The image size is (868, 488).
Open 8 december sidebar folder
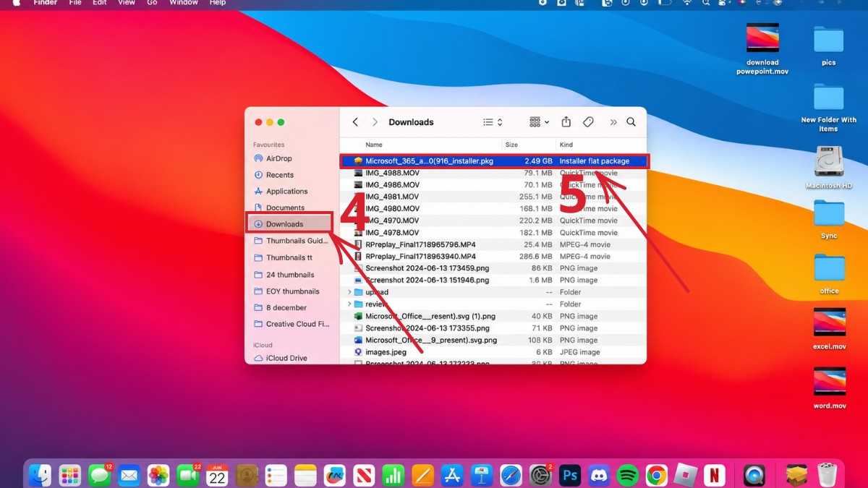click(286, 307)
